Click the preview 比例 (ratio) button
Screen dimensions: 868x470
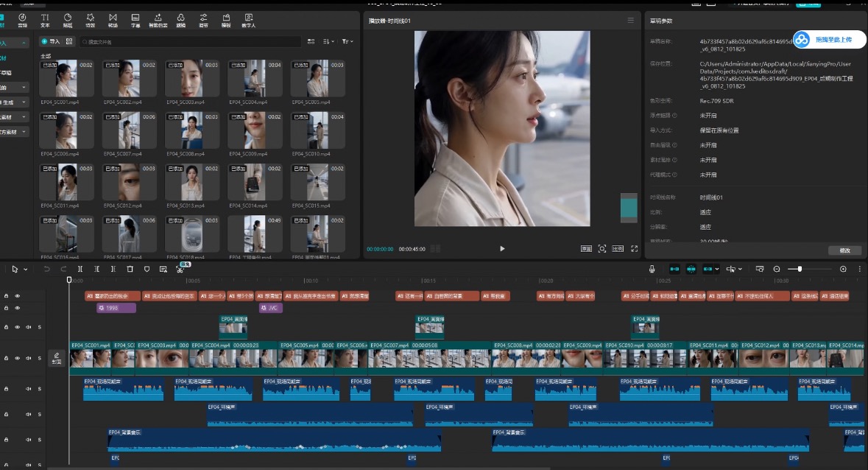click(618, 248)
